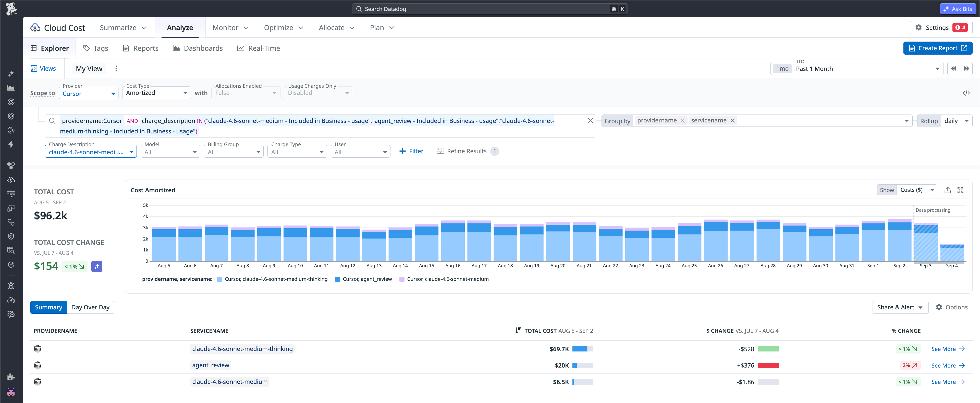
Task: Open the gauge speedometer sidebar icon
Action: [x=11, y=300]
